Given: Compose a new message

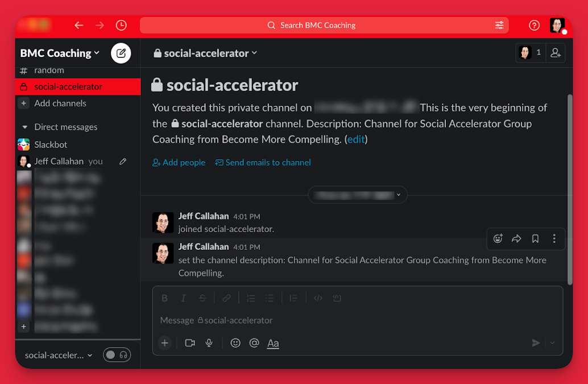Looking at the screenshot, I should tap(121, 53).
